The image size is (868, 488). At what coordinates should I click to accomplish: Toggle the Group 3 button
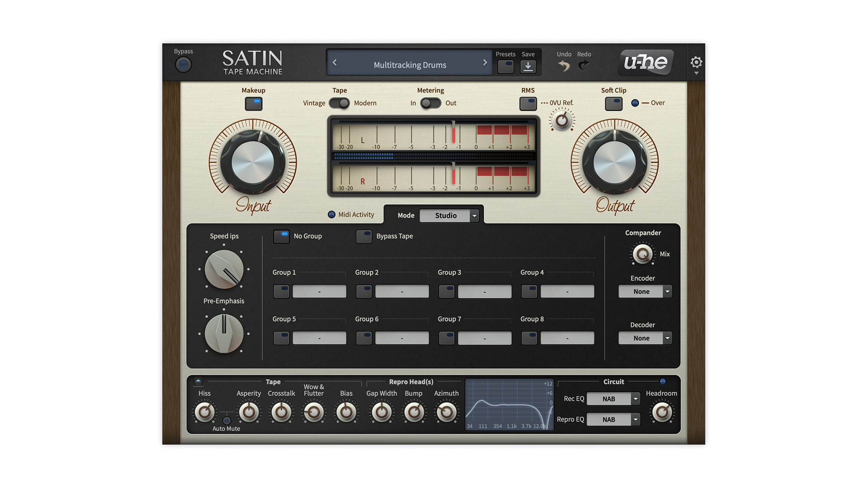pyautogui.click(x=447, y=291)
